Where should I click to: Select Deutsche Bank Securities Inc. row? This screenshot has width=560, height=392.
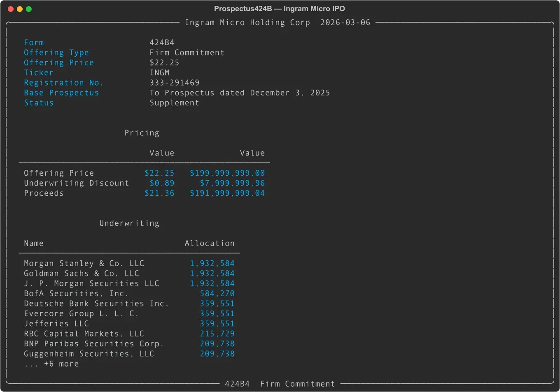click(x=129, y=304)
